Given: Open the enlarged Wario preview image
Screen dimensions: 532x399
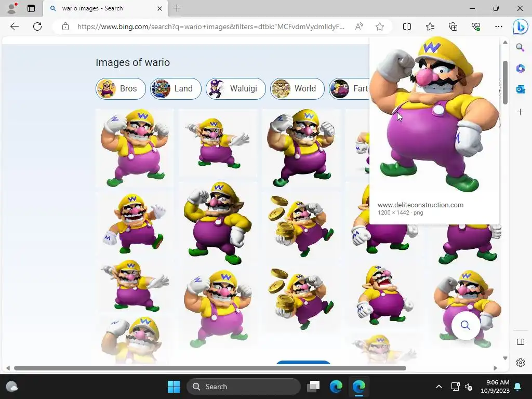Looking at the screenshot, I should (x=434, y=114).
